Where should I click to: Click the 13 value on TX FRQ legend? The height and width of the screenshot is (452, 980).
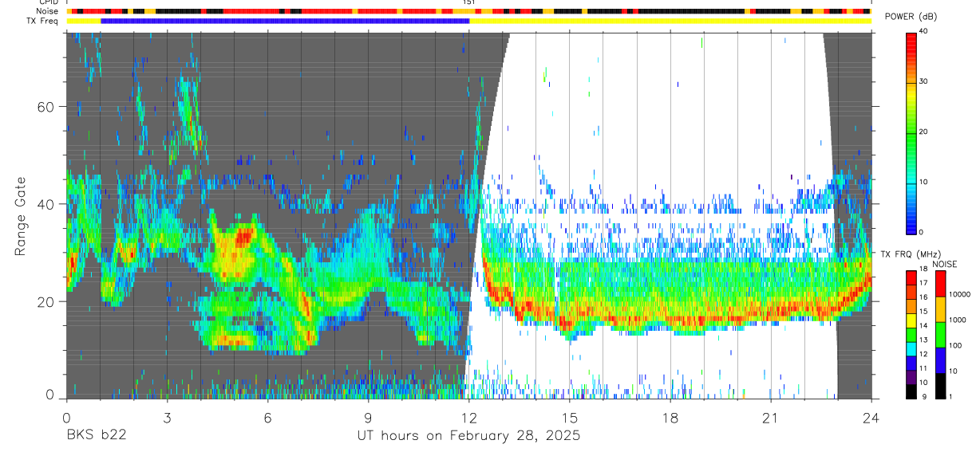(x=923, y=340)
